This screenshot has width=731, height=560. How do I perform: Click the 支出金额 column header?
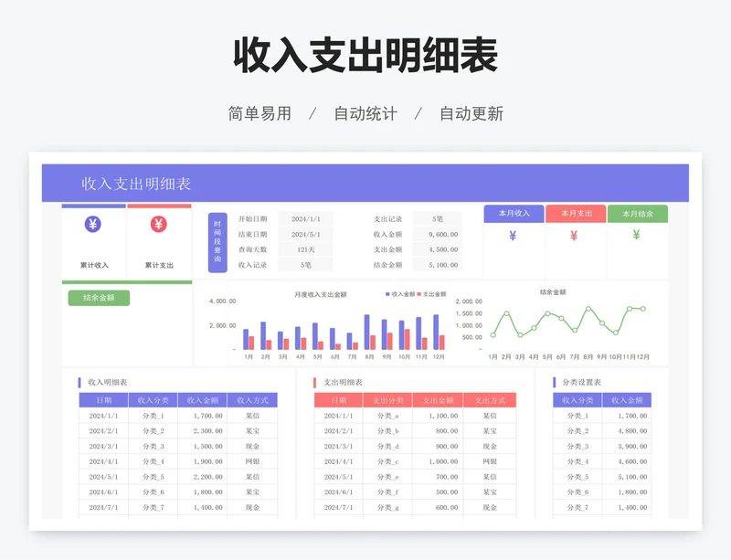coord(438,400)
